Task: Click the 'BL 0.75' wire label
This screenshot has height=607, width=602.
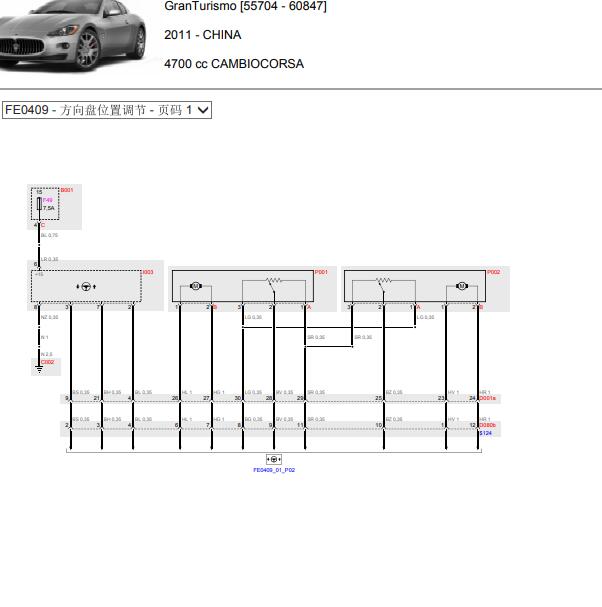Action: [x=50, y=235]
